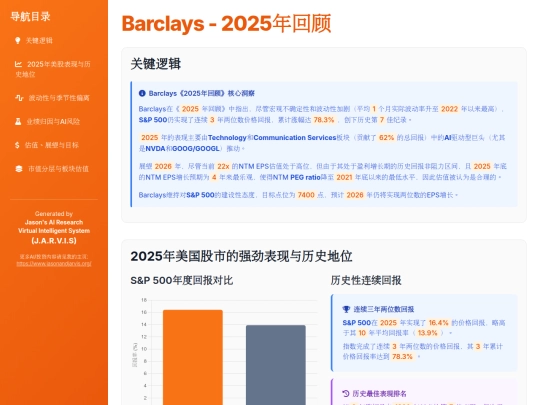
Task: Click bold text NTM PEG ratio
Action: tap(297, 177)
